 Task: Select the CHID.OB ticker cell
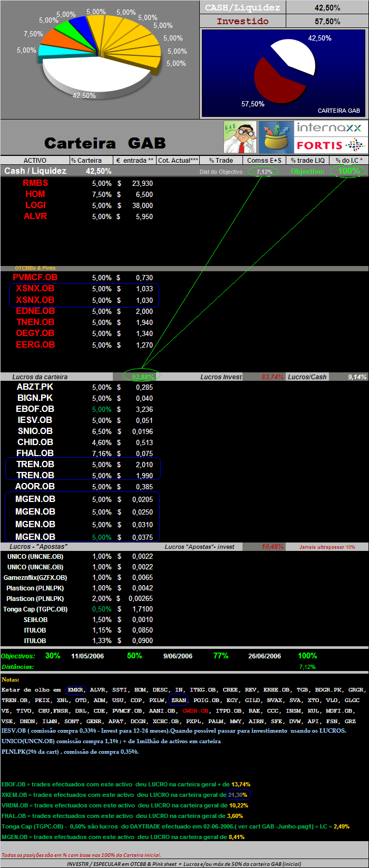pos(35,442)
